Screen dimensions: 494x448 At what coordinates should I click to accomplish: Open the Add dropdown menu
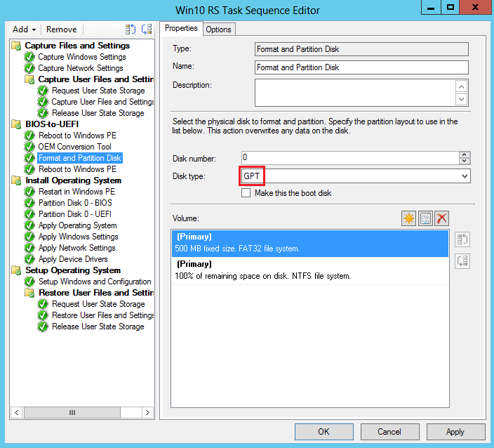coord(24,29)
